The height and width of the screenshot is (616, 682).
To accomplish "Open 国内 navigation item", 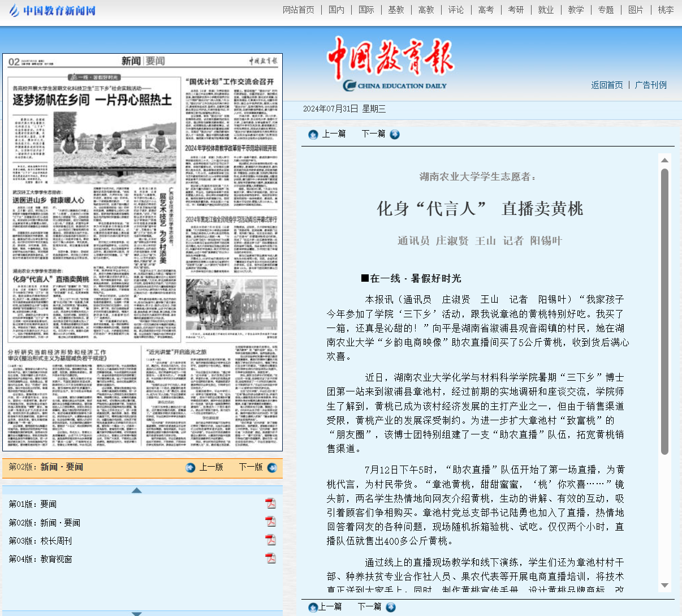I will (336, 10).
